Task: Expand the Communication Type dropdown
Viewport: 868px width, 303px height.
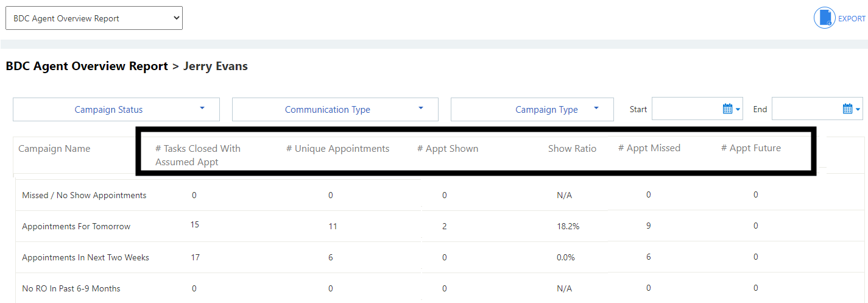Action: pyautogui.click(x=334, y=110)
